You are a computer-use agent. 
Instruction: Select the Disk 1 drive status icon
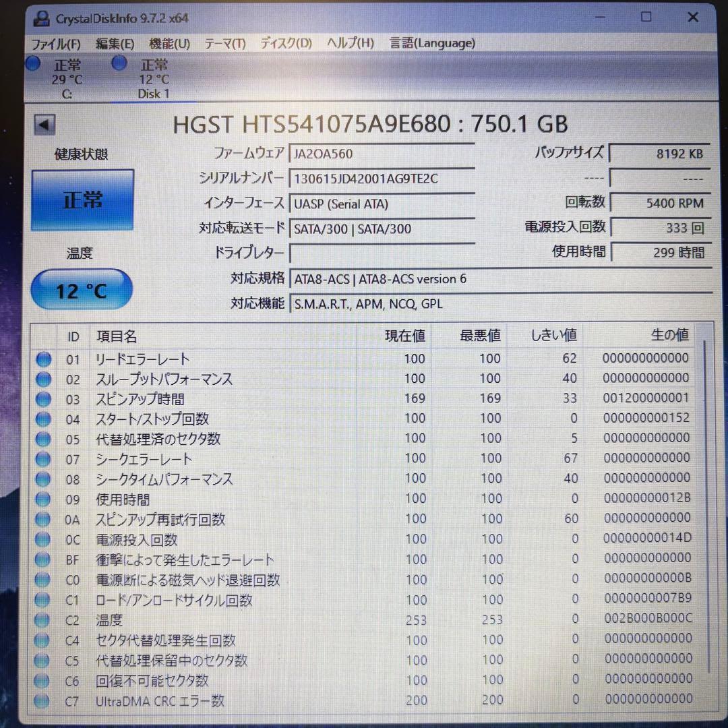pyautogui.click(x=119, y=63)
